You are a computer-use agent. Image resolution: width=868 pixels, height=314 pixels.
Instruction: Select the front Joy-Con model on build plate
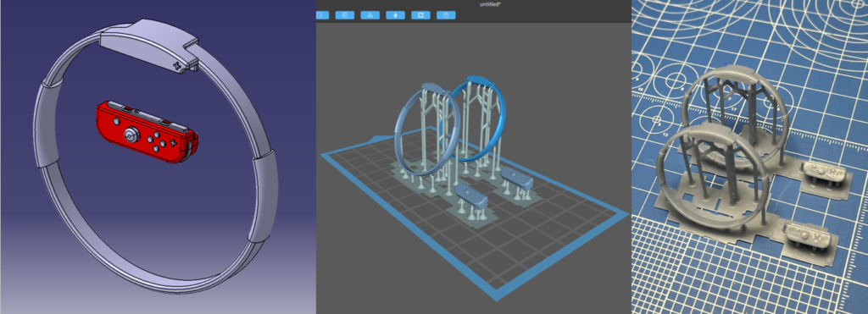coord(471,197)
